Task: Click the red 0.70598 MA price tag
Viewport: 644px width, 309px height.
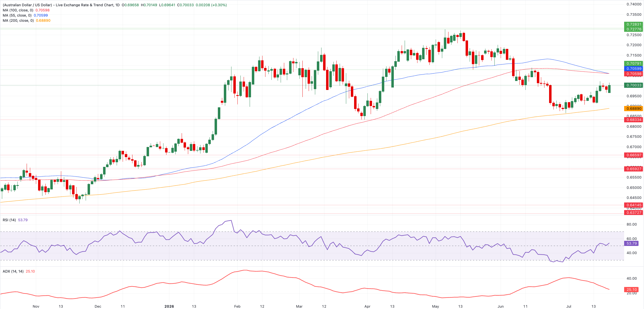Action: pyautogui.click(x=634, y=74)
